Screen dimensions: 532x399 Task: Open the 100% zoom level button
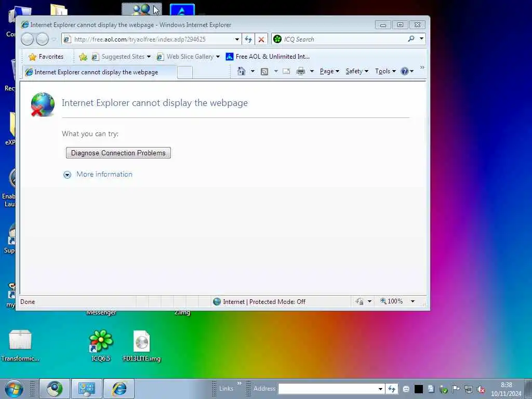391,301
